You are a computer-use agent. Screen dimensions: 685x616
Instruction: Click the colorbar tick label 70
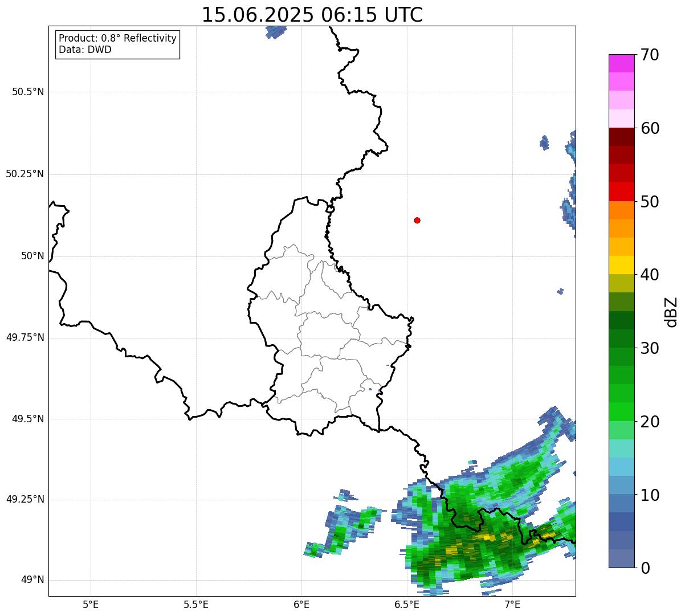(x=650, y=55)
